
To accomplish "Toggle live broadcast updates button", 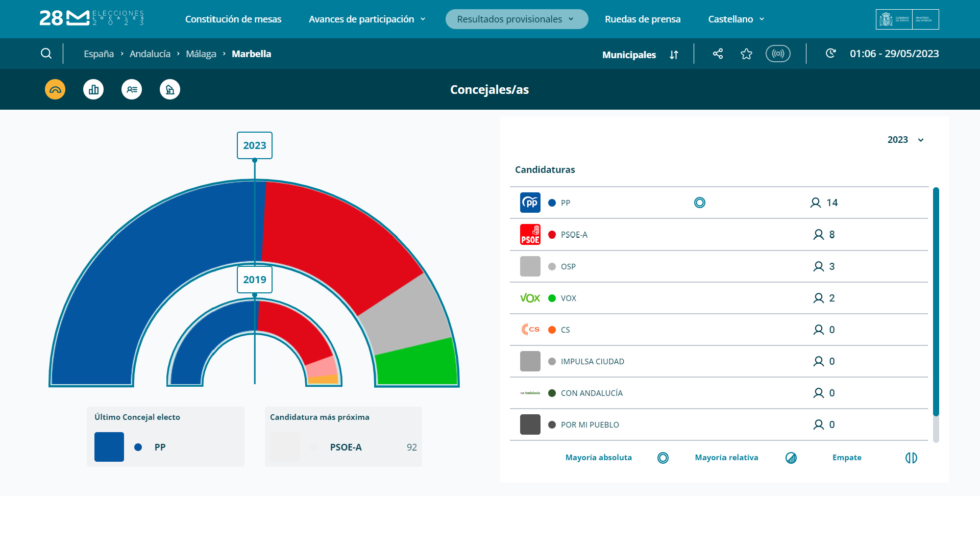I will tap(778, 54).
